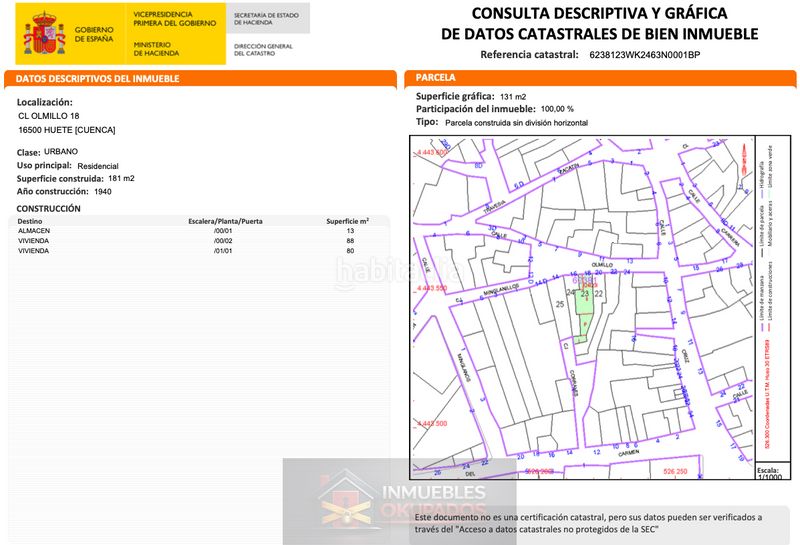Click parcel number '25' on the map
800x545 pixels.
[x=560, y=304]
